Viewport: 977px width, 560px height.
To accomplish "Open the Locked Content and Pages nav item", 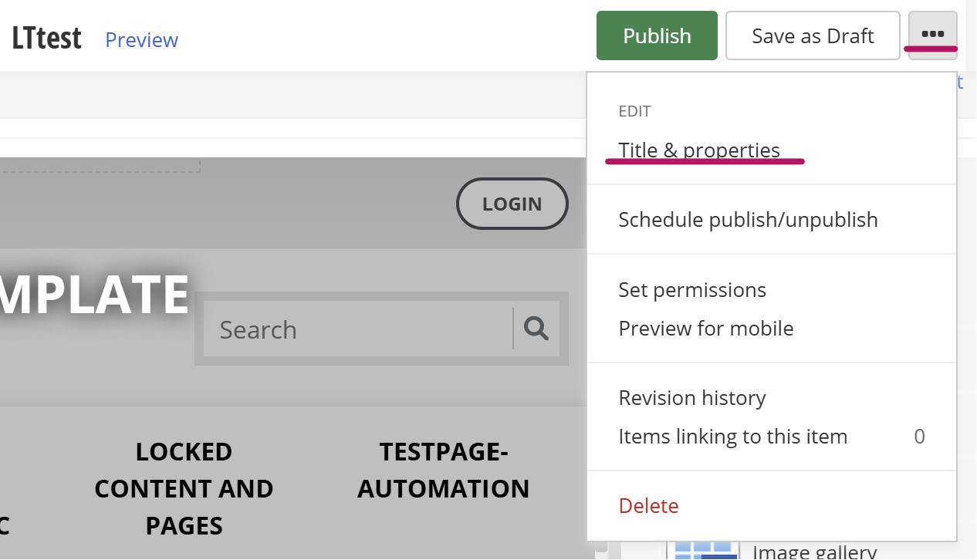I will pos(184,488).
